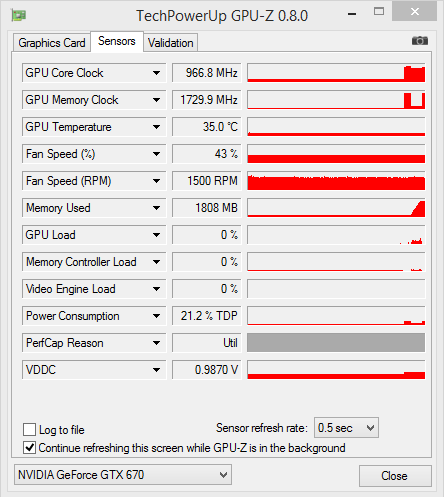Uncheck Continue refreshing in background option

tap(29, 448)
